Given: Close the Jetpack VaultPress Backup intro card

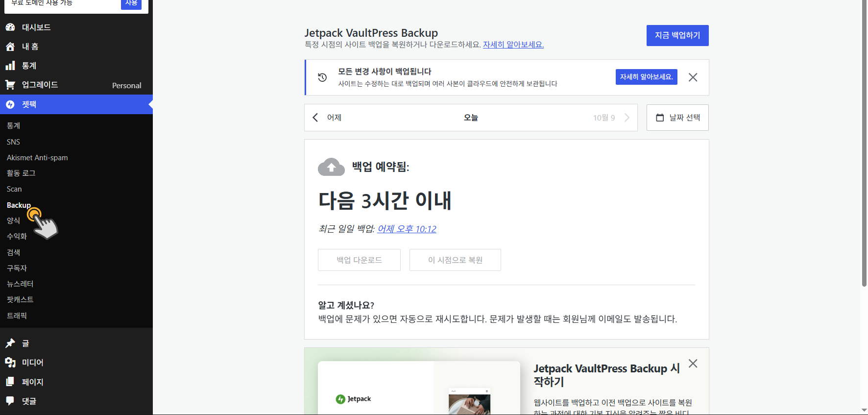Looking at the screenshot, I should coord(693,364).
